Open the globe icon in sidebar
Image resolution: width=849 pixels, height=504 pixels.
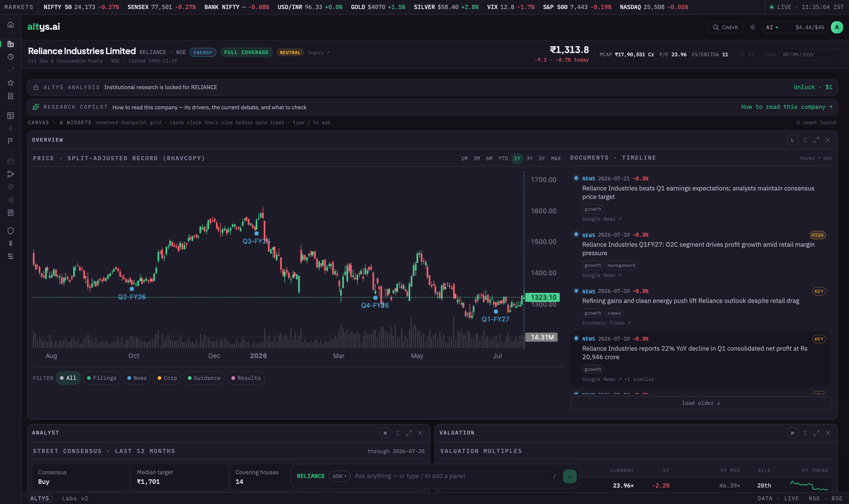tap(11, 187)
